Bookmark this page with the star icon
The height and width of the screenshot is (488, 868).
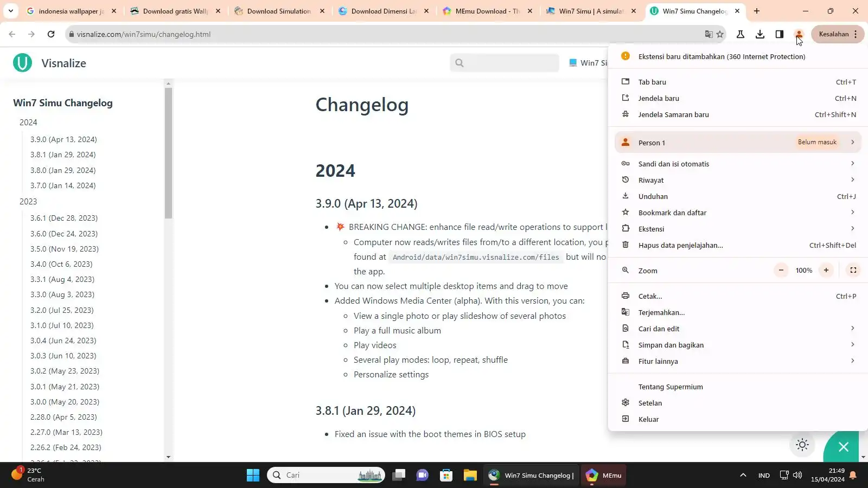point(720,34)
